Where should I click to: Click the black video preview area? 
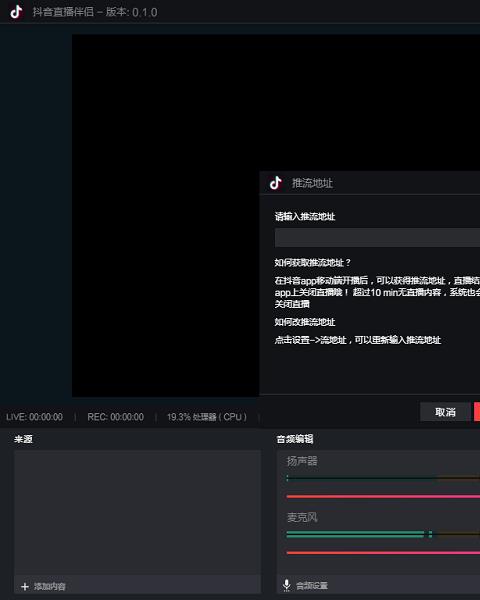[165, 216]
